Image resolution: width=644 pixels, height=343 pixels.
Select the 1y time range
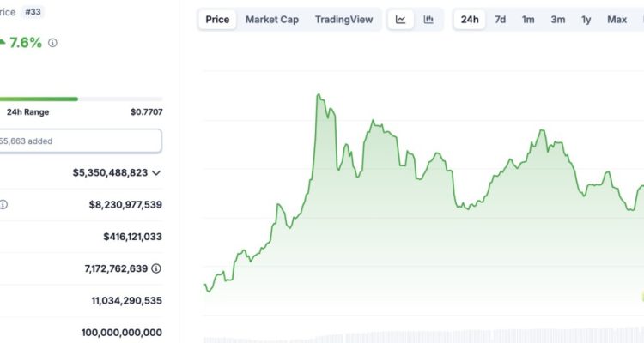point(586,19)
